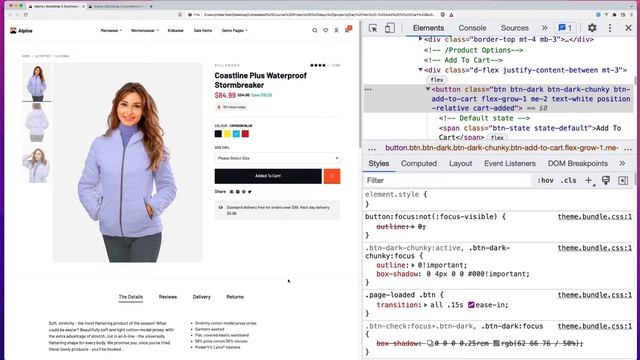This screenshot has width=640, height=360.
Task: Activate the DevTools inspect element picker
Action: click(x=373, y=28)
